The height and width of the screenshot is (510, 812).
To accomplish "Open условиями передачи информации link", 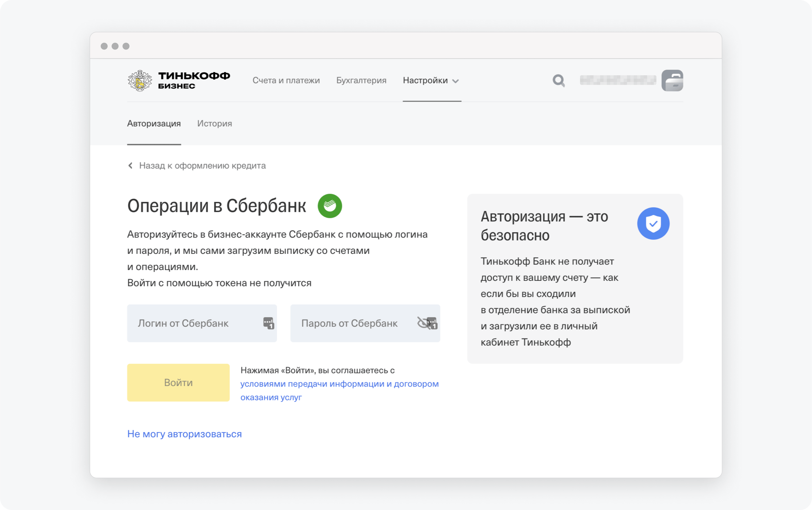I will (339, 390).
